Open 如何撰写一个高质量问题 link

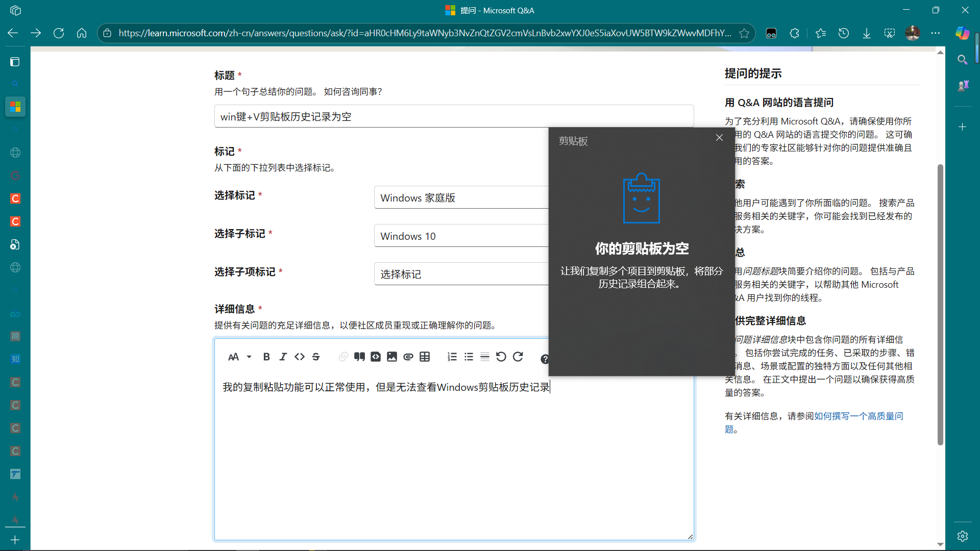point(857,416)
